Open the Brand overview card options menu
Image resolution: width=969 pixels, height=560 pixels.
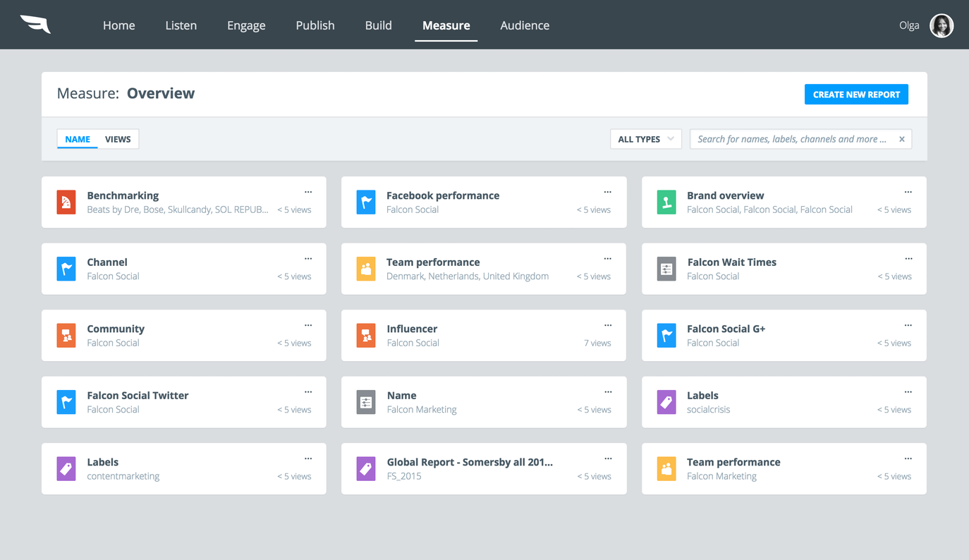coord(908,192)
